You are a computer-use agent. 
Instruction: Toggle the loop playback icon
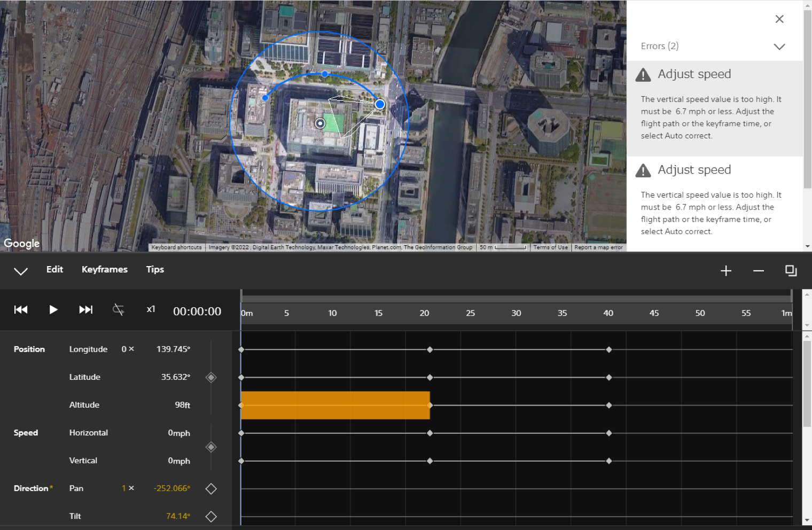(x=119, y=310)
